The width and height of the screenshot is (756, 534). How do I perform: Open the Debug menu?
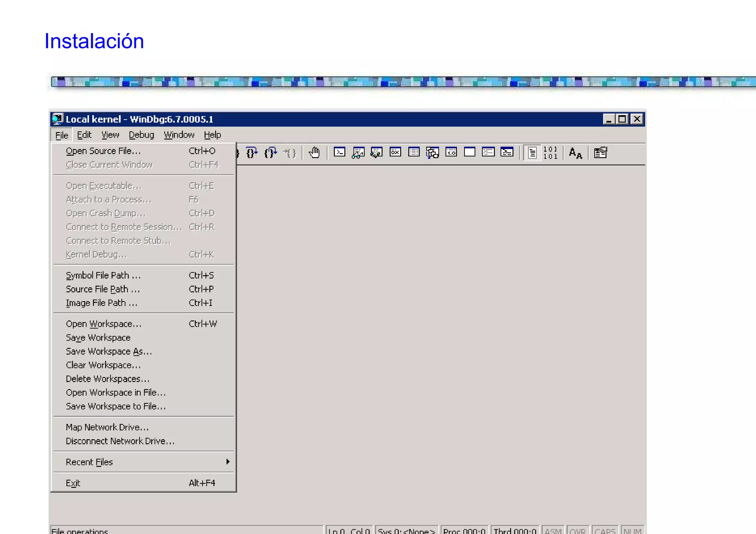(x=141, y=135)
